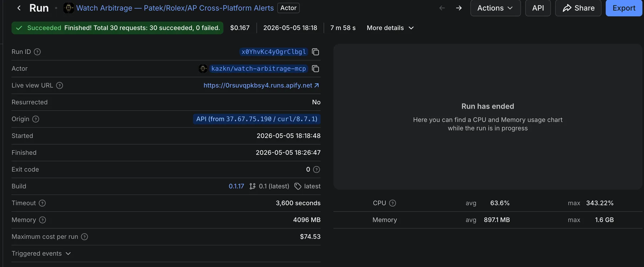The image size is (644, 267).
Task: Show help for Exit code value
Action: (x=316, y=170)
